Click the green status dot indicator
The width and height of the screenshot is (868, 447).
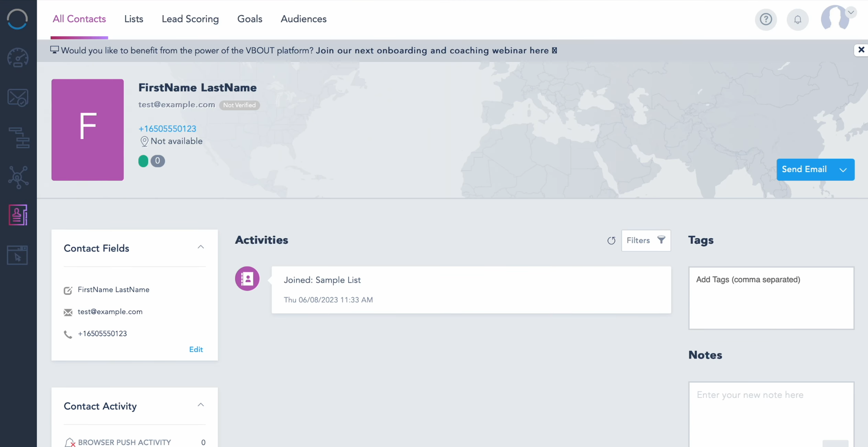click(143, 161)
